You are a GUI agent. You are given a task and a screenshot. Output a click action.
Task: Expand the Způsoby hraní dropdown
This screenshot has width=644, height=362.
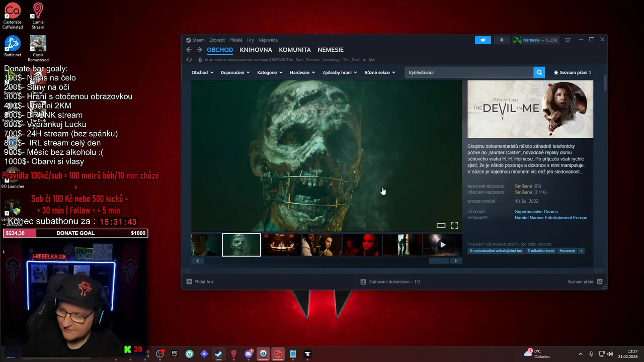pos(340,72)
